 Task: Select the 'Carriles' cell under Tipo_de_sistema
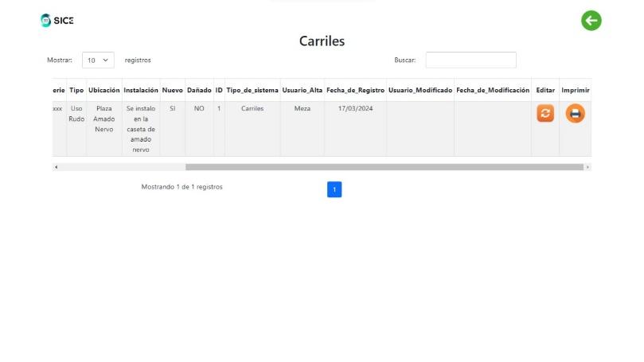click(x=252, y=129)
